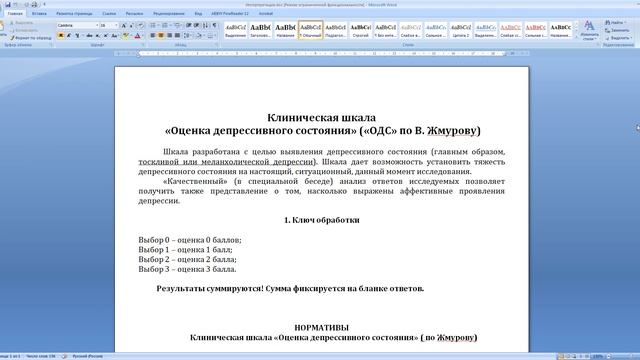Sort the selected text
The width and height of the screenshot is (640, 360).
click(x=205, y=25)
